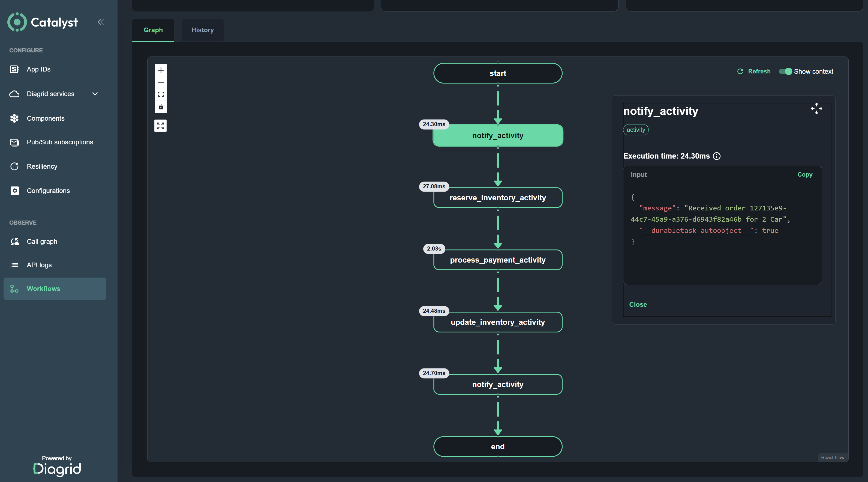The width and height of the screenshot is (868, 482).
Task: Click the Refresh button
Action: (753, 72)
